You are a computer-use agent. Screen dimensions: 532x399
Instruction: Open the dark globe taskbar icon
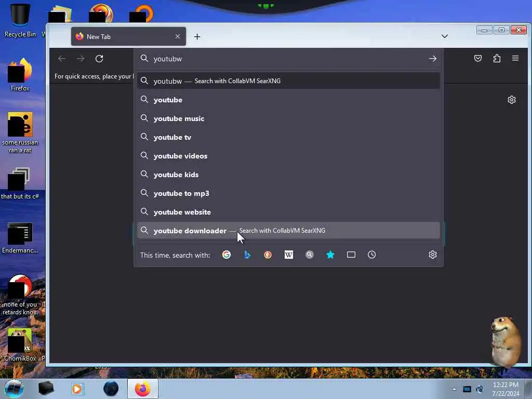[111, 389]
